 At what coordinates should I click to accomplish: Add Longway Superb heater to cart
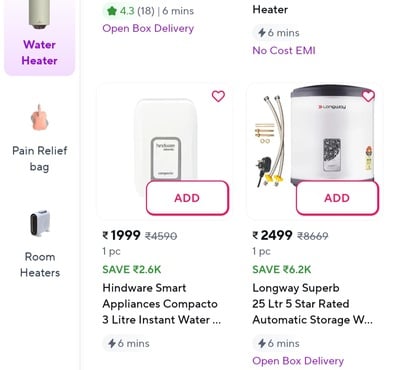[337, 198]
